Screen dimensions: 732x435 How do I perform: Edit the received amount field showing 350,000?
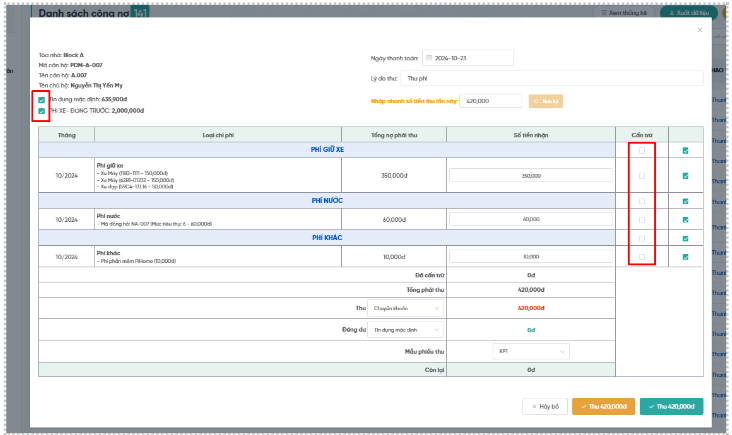coord(531,175)
